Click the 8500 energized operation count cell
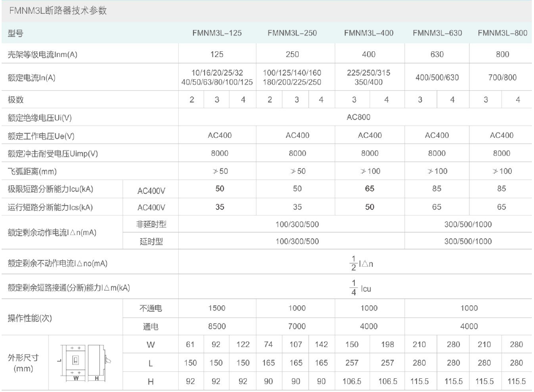Screen dimensions: 534x392 click(217, 326)
